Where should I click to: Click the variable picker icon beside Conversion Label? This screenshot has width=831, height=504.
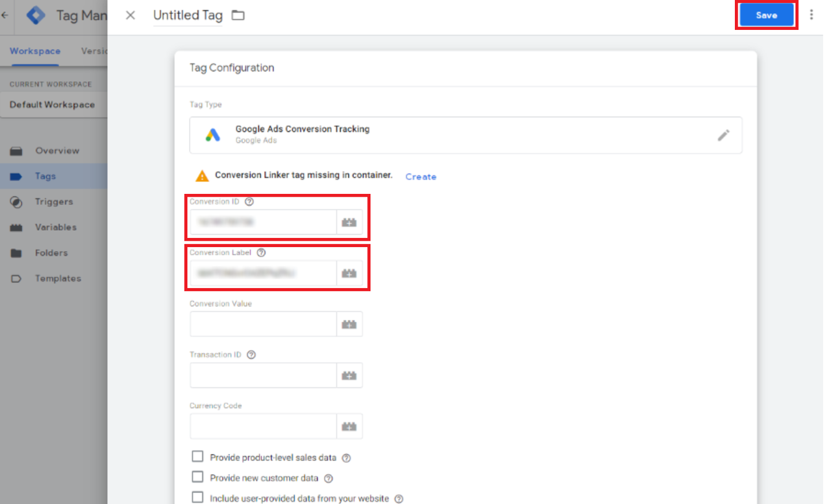coord(349,274)
